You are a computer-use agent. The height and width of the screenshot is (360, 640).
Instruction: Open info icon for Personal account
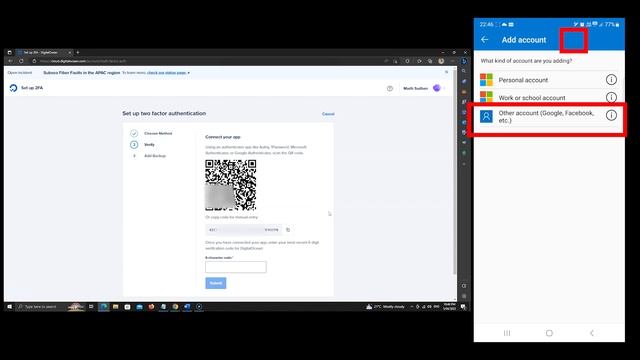coord(611,80)
